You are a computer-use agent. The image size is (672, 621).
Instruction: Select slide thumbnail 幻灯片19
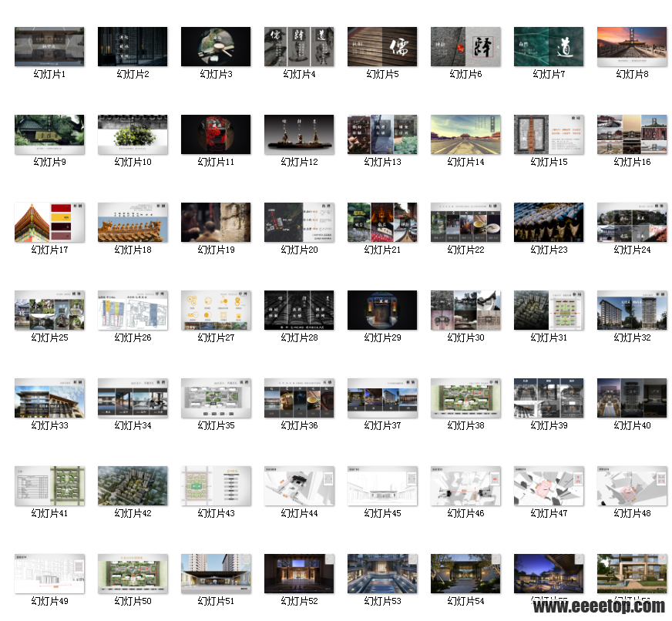pyautogui.click(x=216, y=223)
